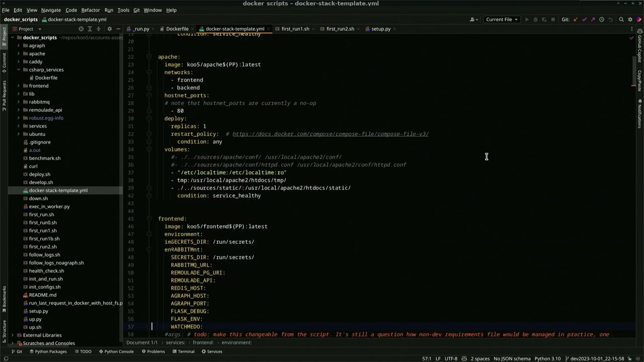Expand Scratches and Consoles node

coord(13,343)
